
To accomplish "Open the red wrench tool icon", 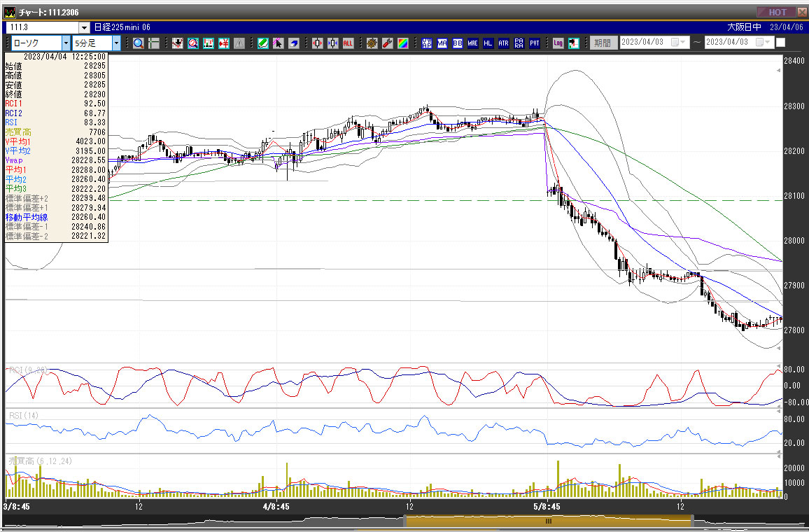I will click(388, 43).
